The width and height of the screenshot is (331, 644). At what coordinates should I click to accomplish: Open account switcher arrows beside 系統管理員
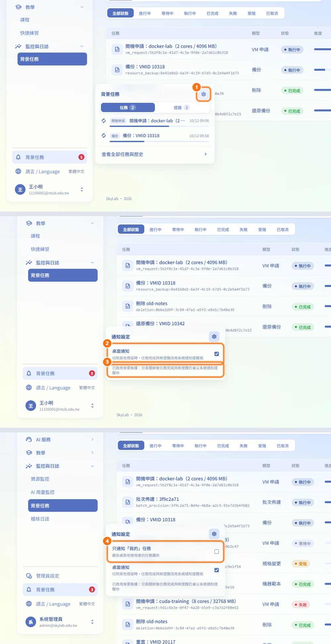click(x=92, y=622)
